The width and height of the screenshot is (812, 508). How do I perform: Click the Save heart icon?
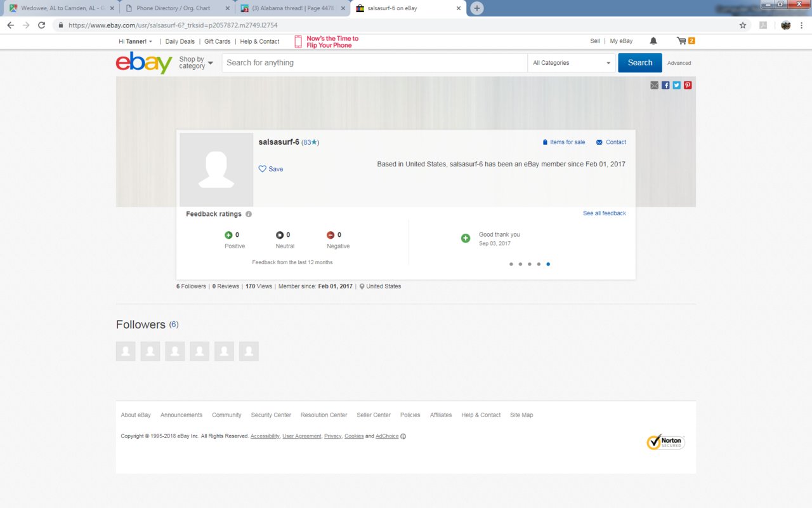click(263, 169)
